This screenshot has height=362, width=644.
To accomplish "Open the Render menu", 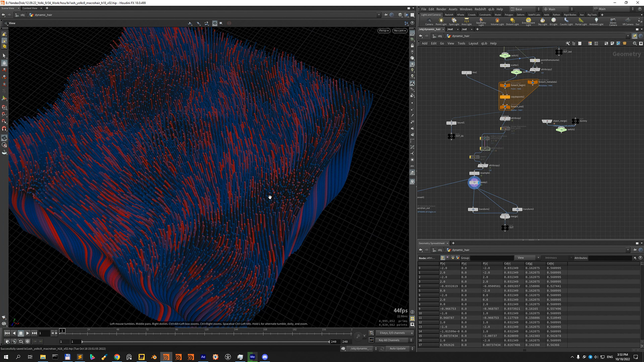I will point(441,9).
